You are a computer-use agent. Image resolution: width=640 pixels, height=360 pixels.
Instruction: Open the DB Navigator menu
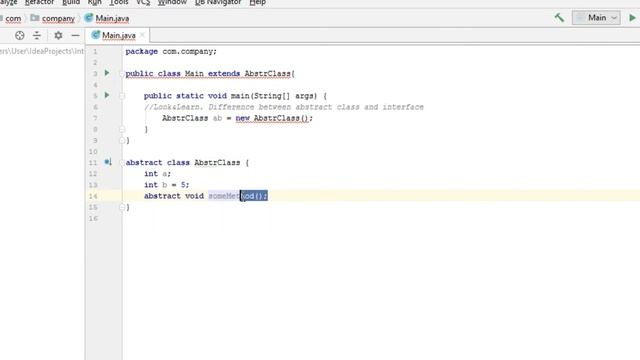tap(218, 2)
